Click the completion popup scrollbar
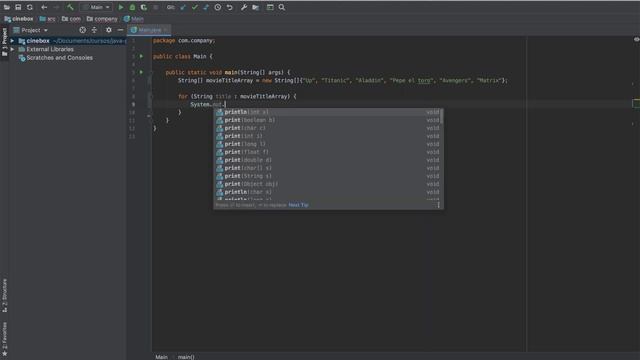The image size is (640, 360). 442,116
